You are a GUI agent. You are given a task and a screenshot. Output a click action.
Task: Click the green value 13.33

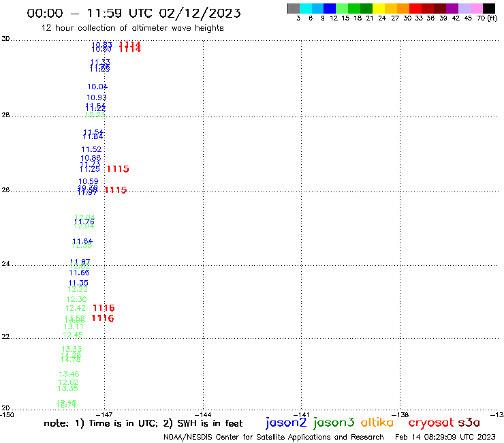click(72, 349)
